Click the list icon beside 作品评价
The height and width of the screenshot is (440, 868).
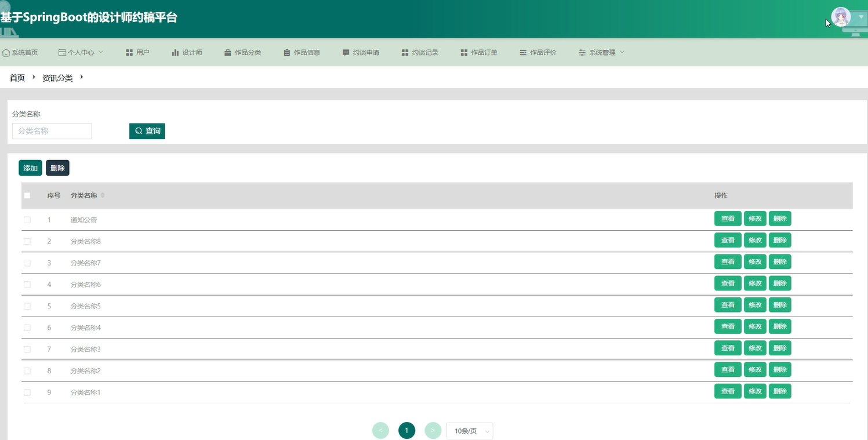pyautogui.click(x=523, y=53)
